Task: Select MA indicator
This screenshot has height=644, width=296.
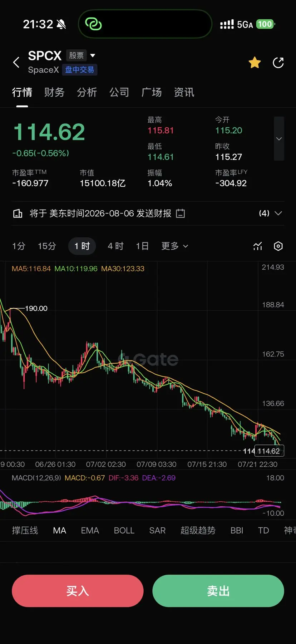Action: pyautogui.click(x=60, y=530)
